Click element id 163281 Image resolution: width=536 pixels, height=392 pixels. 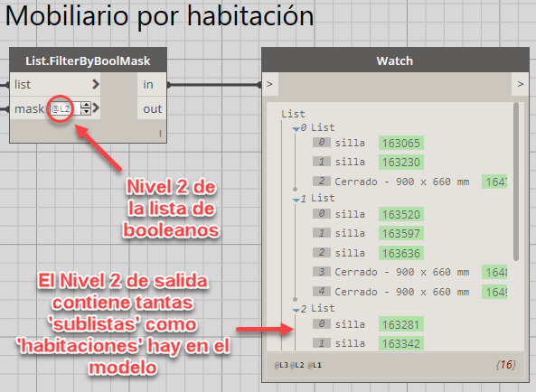401,324
